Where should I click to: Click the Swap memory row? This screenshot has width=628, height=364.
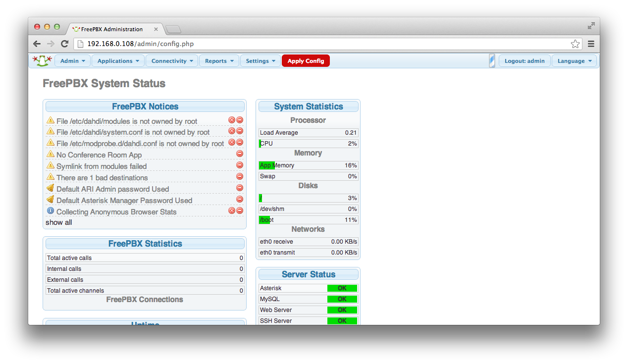point(308,176)
